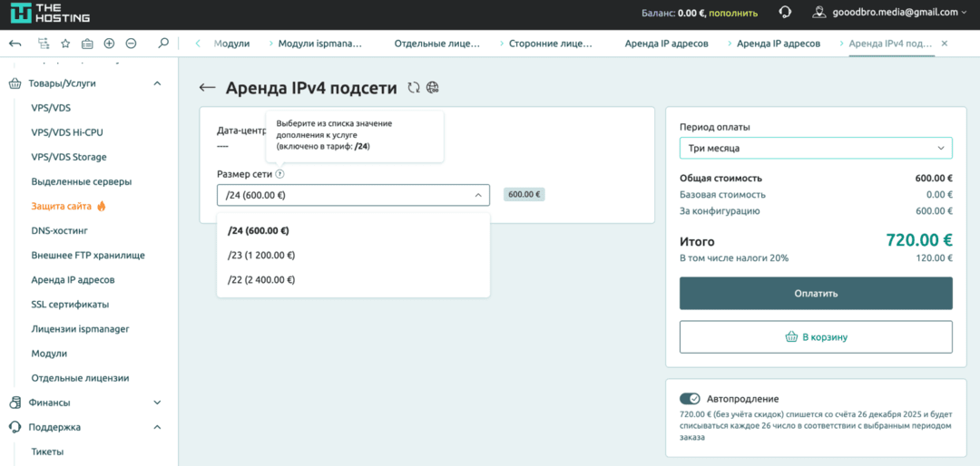Open VPS/VDS Storage in sidebar
The image size is (980, 466).
(69, 157)
